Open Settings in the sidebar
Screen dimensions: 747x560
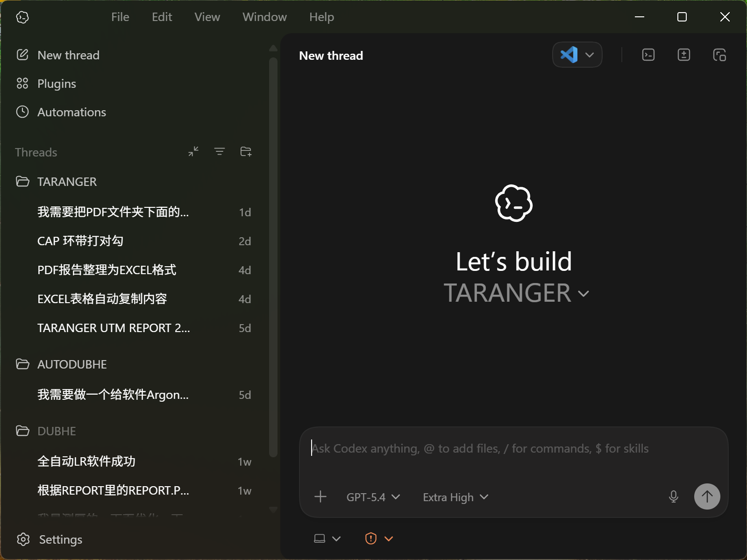click(60, 539)
